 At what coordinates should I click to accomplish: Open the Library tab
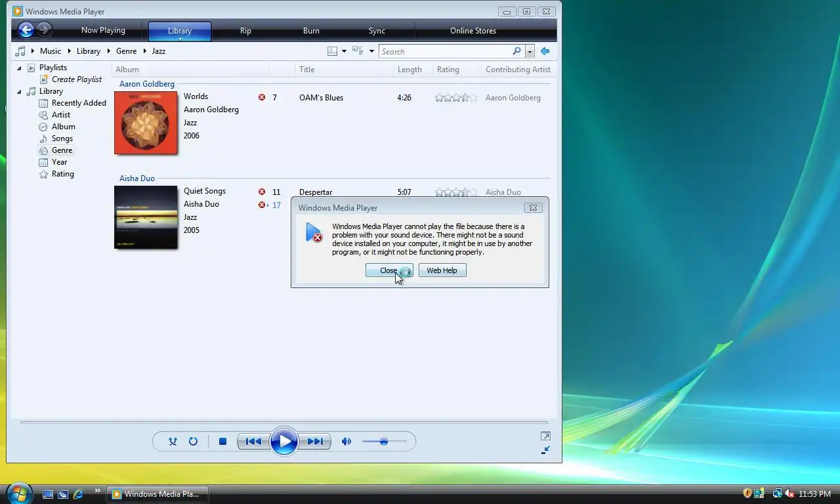pos(180,31)
